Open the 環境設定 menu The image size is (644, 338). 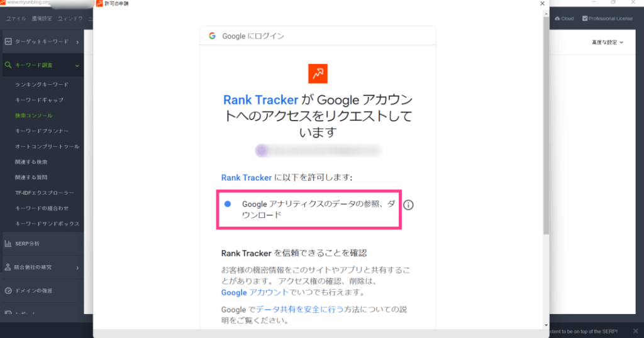pyautogui.click(x=42, y=18)
